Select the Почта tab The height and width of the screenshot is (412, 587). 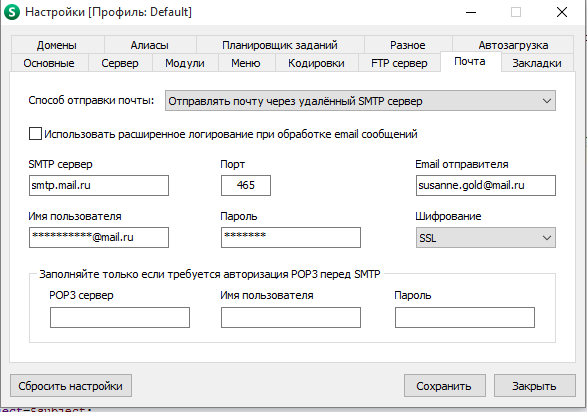point(470,61)
